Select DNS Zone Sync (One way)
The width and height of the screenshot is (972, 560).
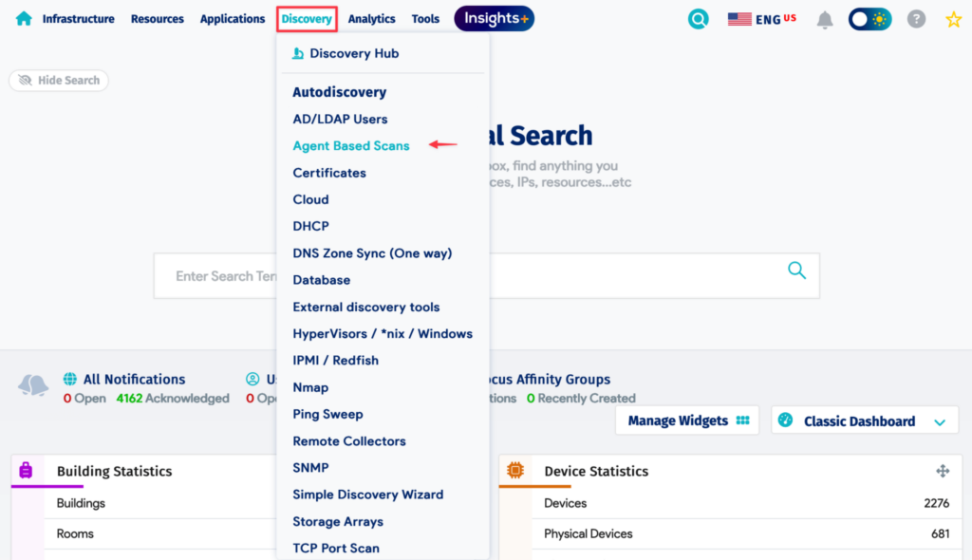tap(372, 253)
